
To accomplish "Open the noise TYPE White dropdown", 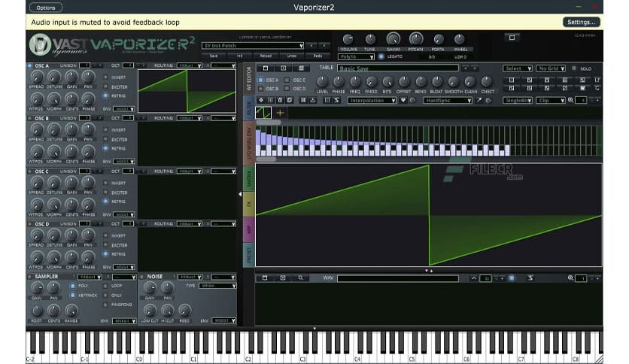I will [x=217, y=286].
